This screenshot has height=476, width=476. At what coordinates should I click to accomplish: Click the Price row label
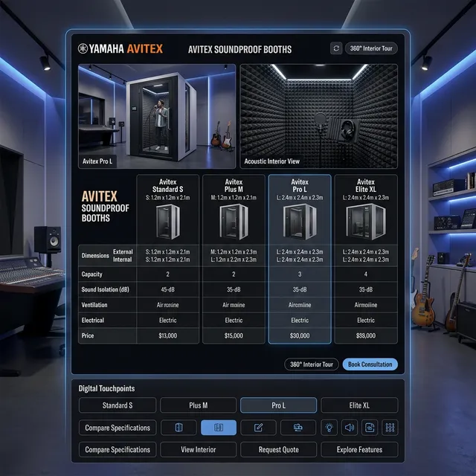88,335
